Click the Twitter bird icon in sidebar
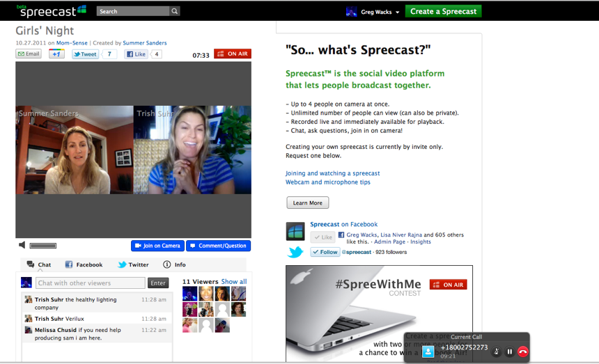This screenshot has width=599, height=364. tap(295, 252)
